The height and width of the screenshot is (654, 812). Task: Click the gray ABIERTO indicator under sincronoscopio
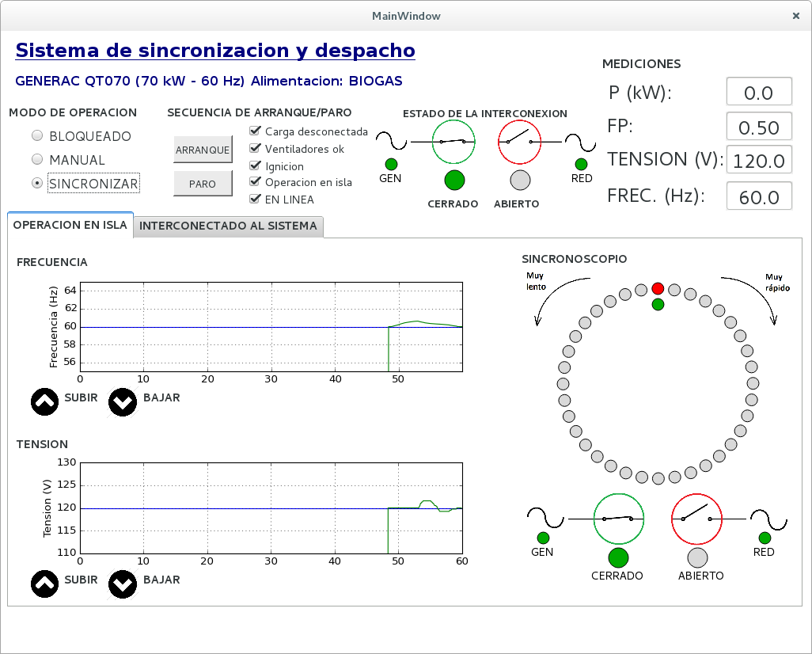click(x=697, y=557)
